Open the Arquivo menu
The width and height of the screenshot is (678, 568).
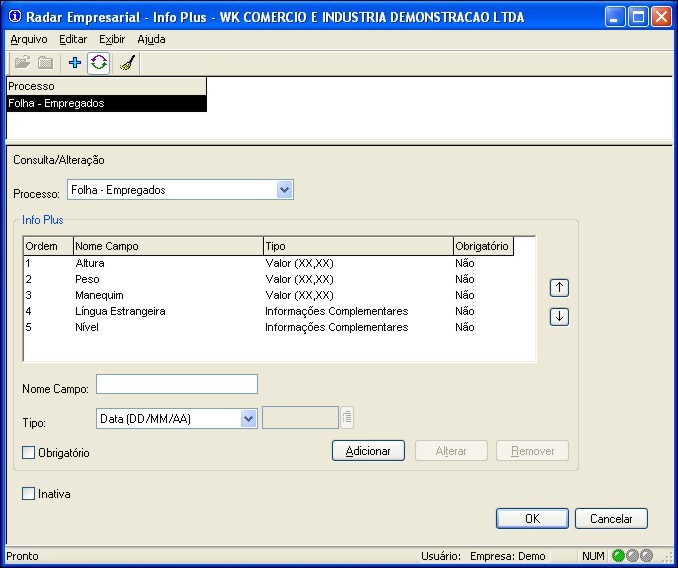[29, 39]
